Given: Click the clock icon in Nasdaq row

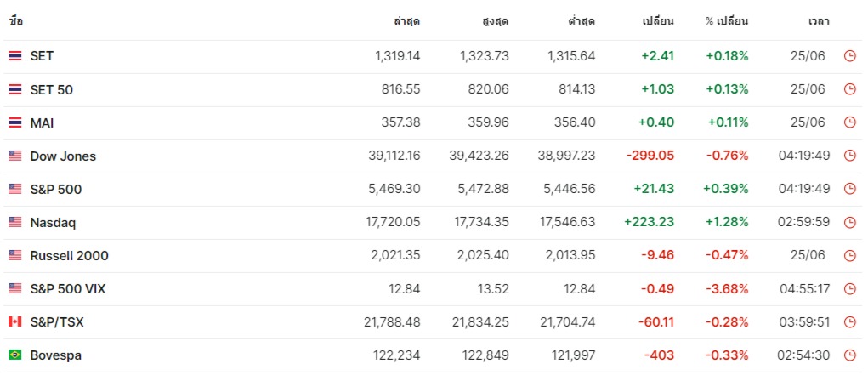Looking at the screenshot, I should pyautogui.click(x=849, y=222).
